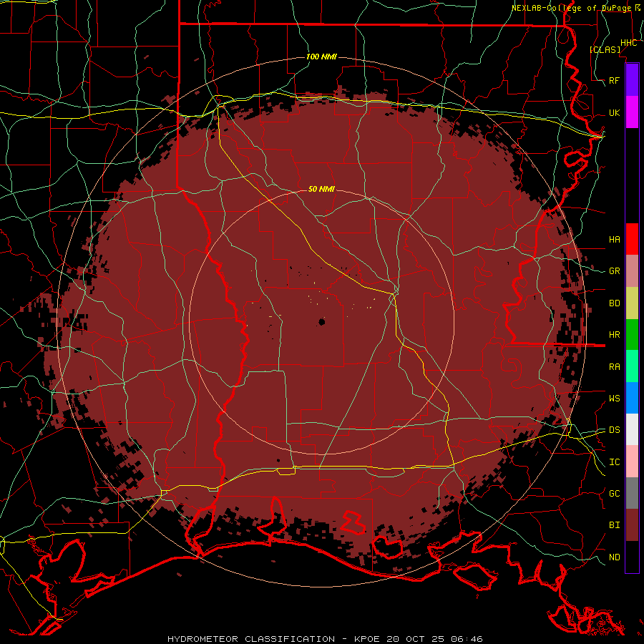Click the bright red HA legend swatch
The height and width of the screenshot is (644, 644).
click(x=632, y=239)
